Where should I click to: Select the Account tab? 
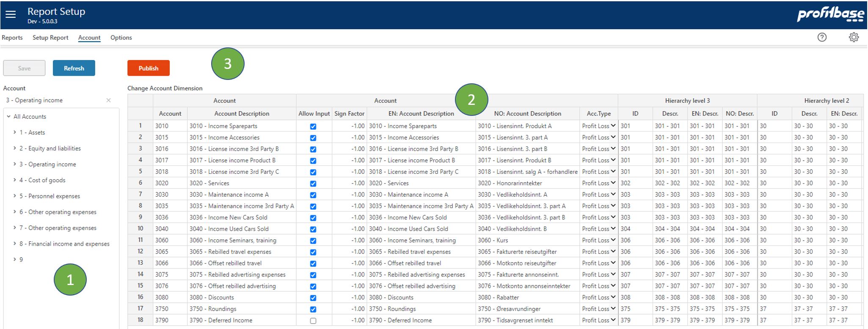pyautogui.click(x=89, y=38)
